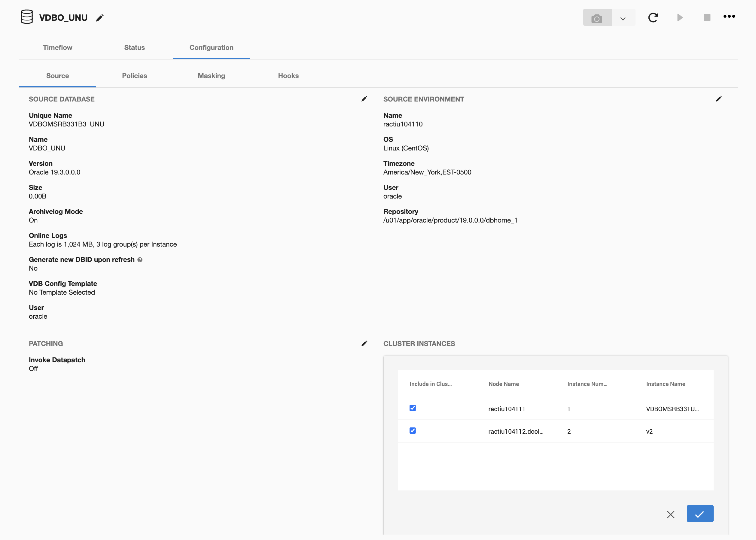The height and width of the screenshot is (540, 756).
Task: Switch to the Timeflow tab
Action: (57, 47)
